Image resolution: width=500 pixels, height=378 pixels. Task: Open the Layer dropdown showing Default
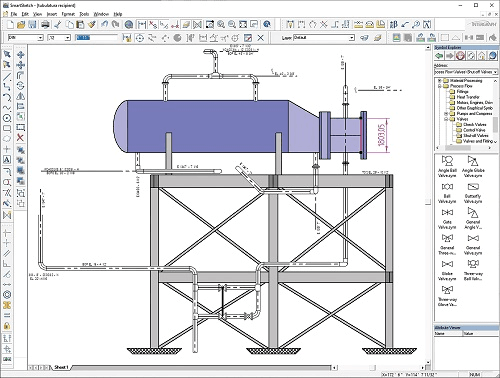352,38
